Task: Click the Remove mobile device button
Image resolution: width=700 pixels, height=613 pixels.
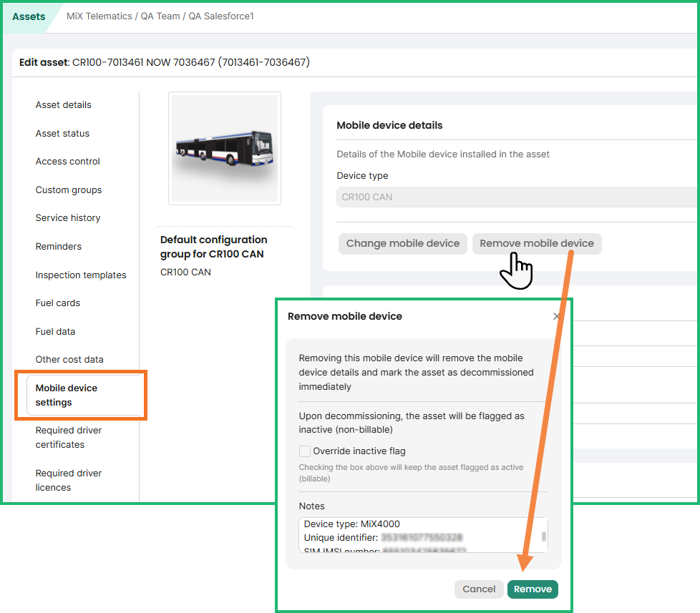Action: (x=537, y=243)
